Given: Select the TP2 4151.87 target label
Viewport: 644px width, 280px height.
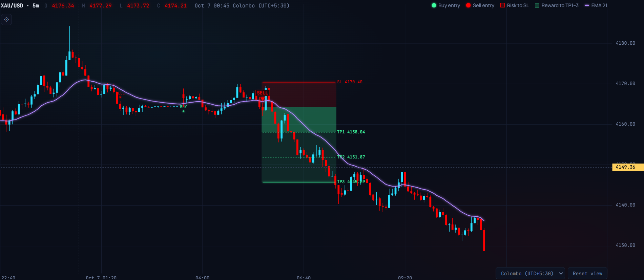Looking at the screenshot, I should (351, 157).
